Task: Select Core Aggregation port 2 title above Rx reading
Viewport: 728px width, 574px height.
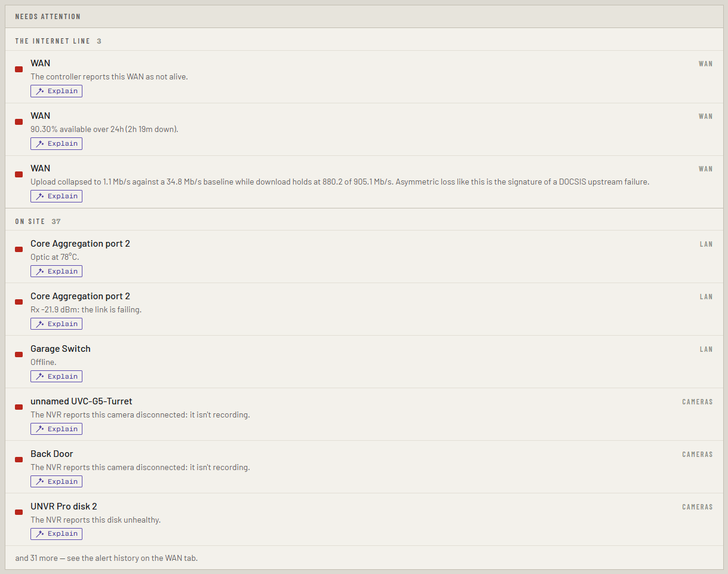Action: click(x=80, y=296)
